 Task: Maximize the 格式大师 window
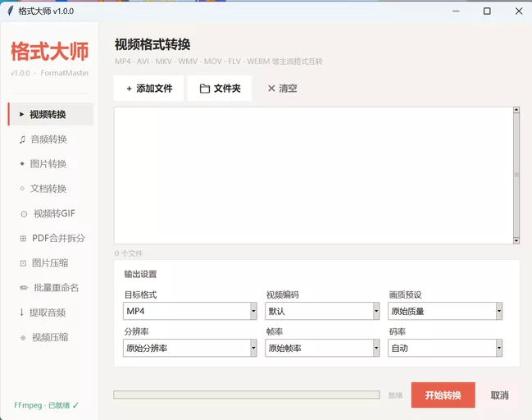tap(487, 11)
